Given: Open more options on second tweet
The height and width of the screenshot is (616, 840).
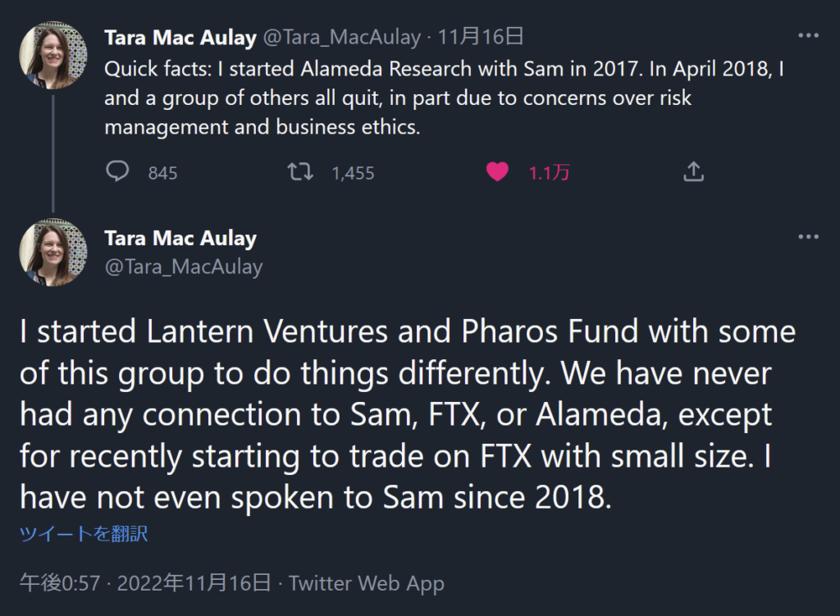Looking at the screenshot, I should tap(808, 237).
